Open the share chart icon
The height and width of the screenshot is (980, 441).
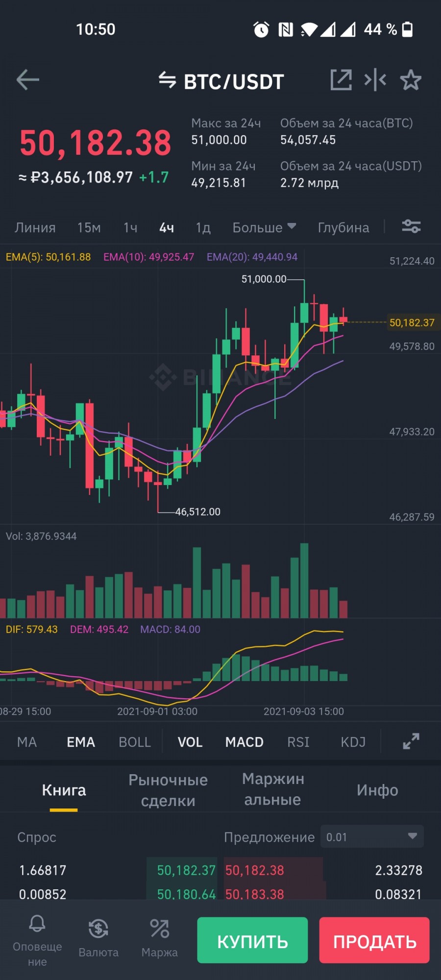341,80
